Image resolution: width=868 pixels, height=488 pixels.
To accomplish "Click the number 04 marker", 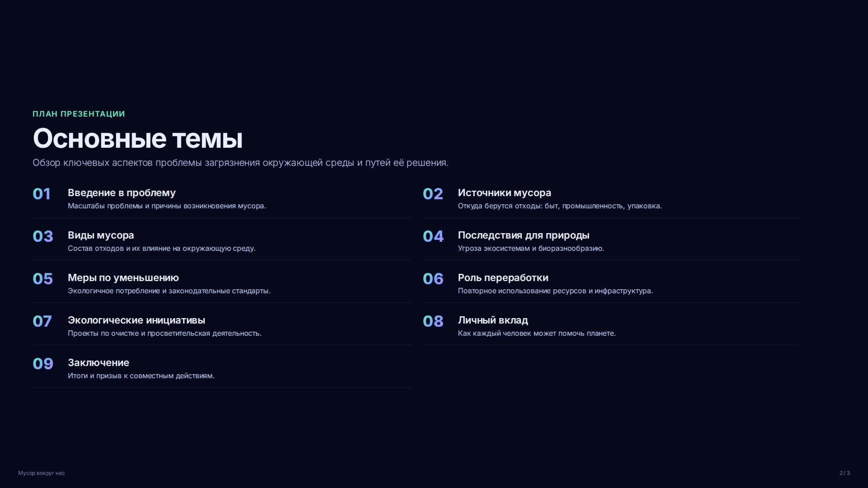I will click(x=433, y=236).
